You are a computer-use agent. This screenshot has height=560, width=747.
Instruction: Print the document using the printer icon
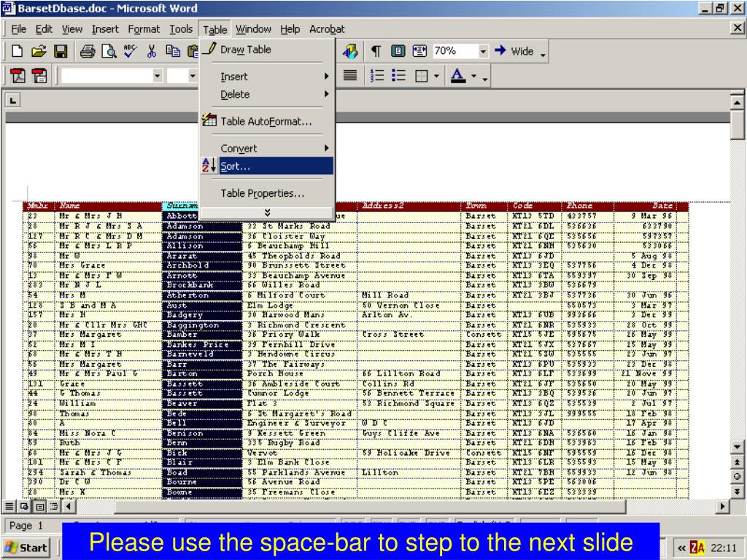(88, 51)
